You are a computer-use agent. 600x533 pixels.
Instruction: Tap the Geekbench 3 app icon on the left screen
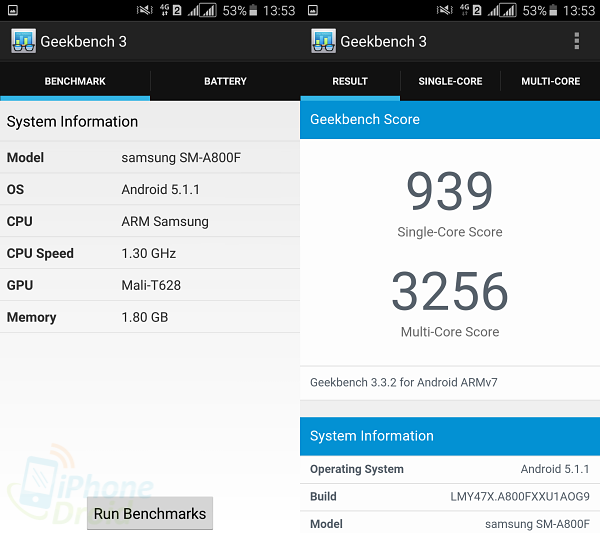tap(24, 41)
